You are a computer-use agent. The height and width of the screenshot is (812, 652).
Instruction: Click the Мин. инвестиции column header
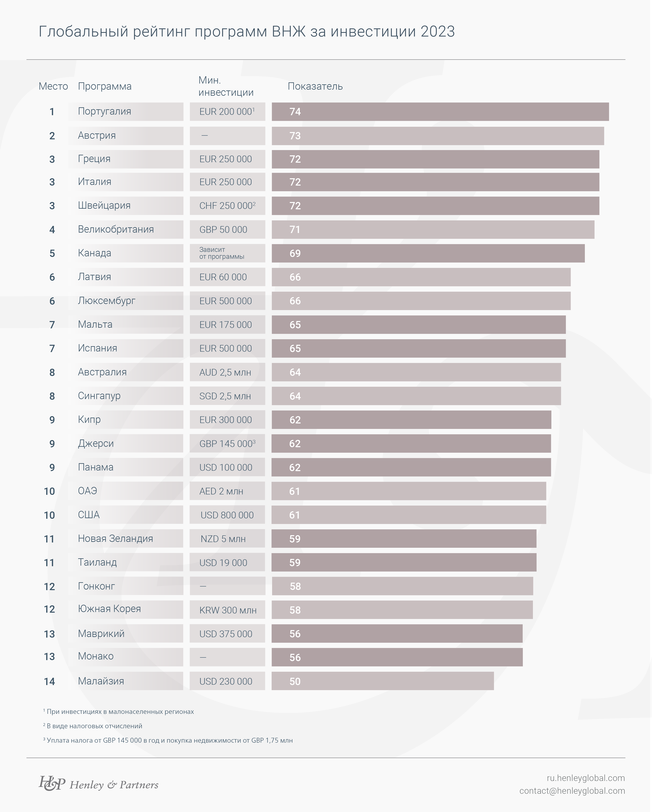point(226,86)
